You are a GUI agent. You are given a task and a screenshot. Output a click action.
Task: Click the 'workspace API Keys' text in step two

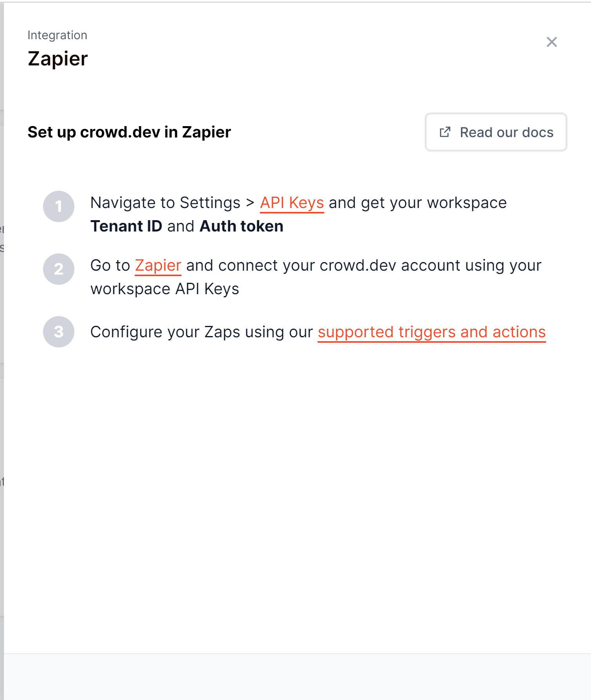point(165,289)
